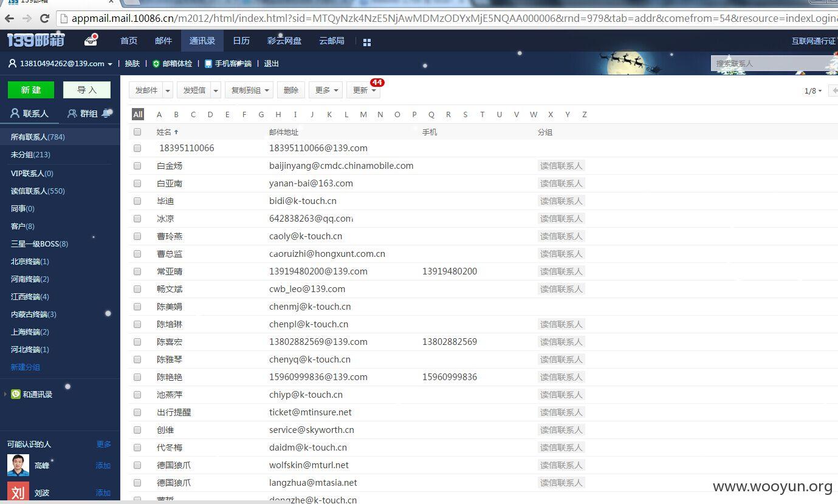Click the 互联网通行证 link
This screenshot has width=838, height=504.
[x=814, y=41]
